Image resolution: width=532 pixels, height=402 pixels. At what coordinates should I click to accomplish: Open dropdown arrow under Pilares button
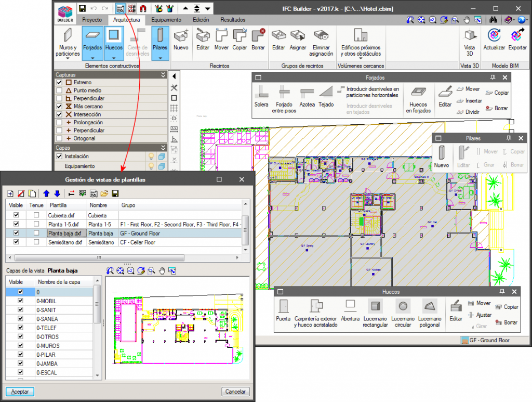[160, 58]
